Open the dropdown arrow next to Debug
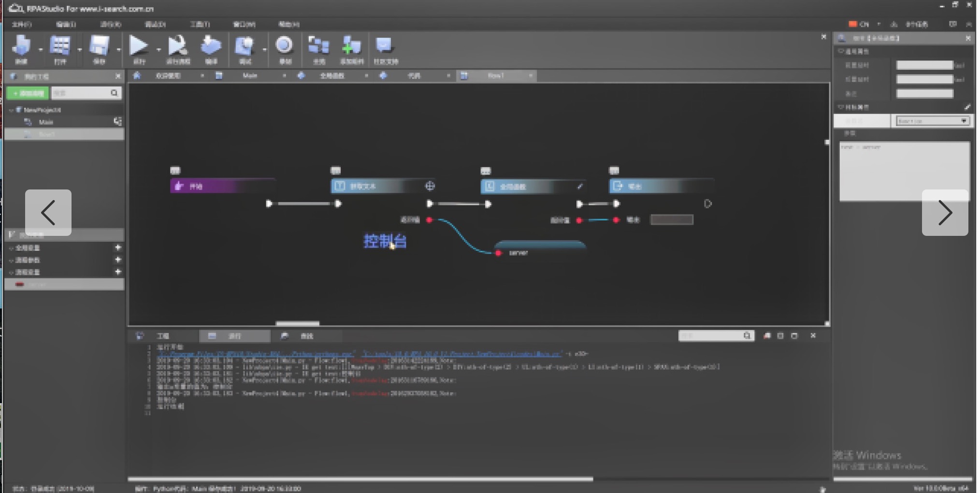 tap(264, 49)
